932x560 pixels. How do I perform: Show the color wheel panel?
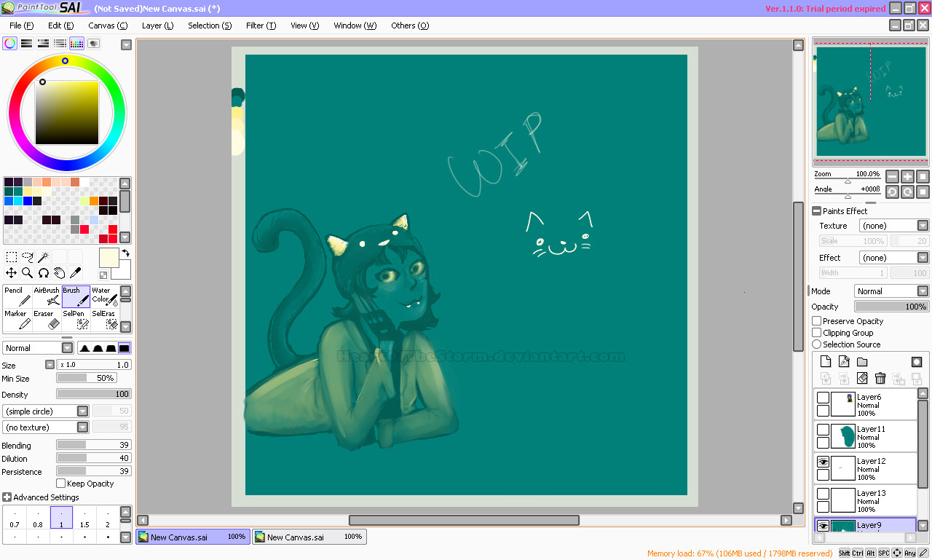point(9,44)
